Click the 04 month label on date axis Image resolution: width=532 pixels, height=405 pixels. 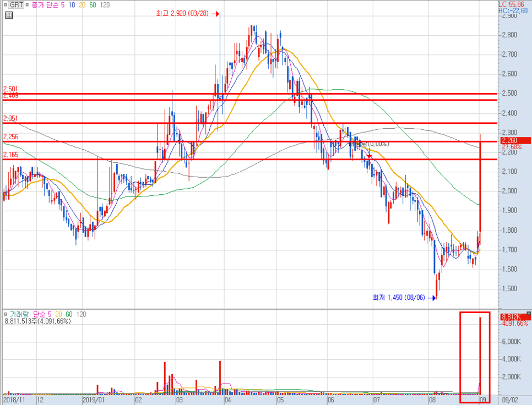(x=227, y=400)
